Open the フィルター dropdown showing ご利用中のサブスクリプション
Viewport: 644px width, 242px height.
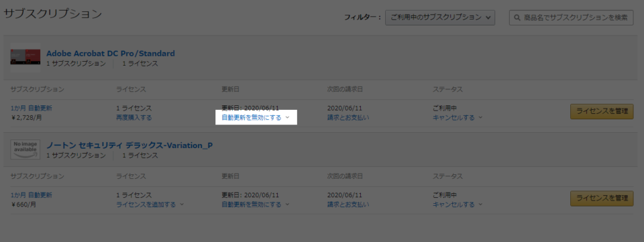(x=440, y=17)
